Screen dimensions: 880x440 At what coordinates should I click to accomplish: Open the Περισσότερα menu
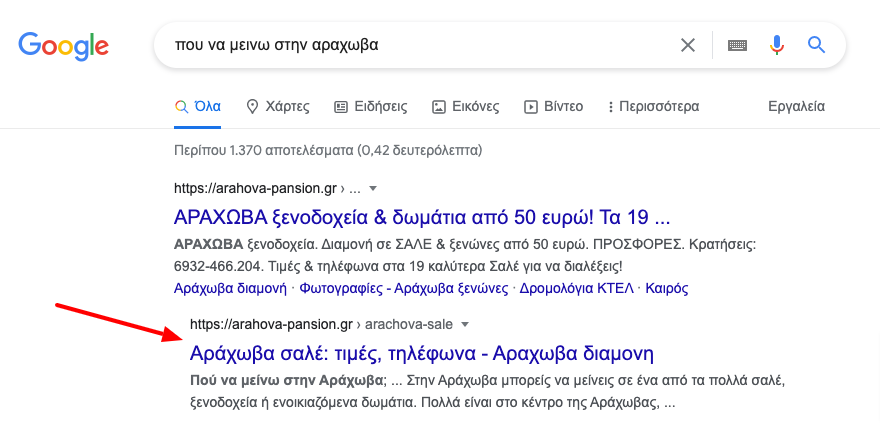[653, 107]
